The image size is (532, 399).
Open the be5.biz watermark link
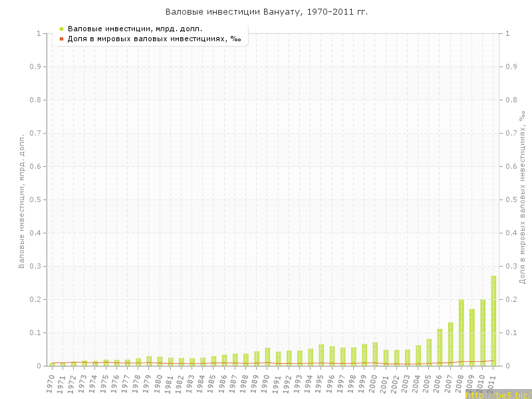(x=498, y=394)
